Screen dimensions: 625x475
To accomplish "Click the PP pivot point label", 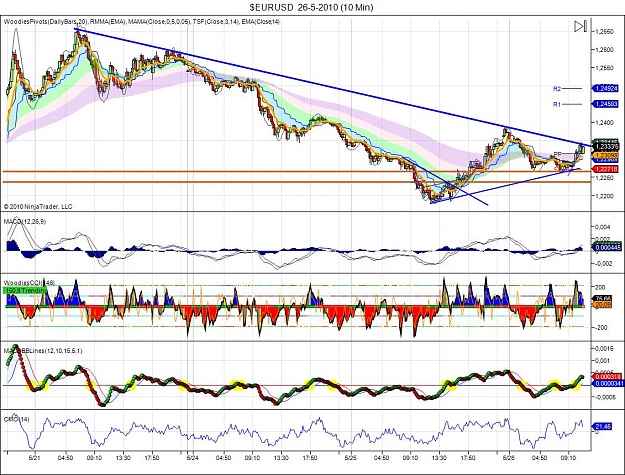I will pos(557,154).
